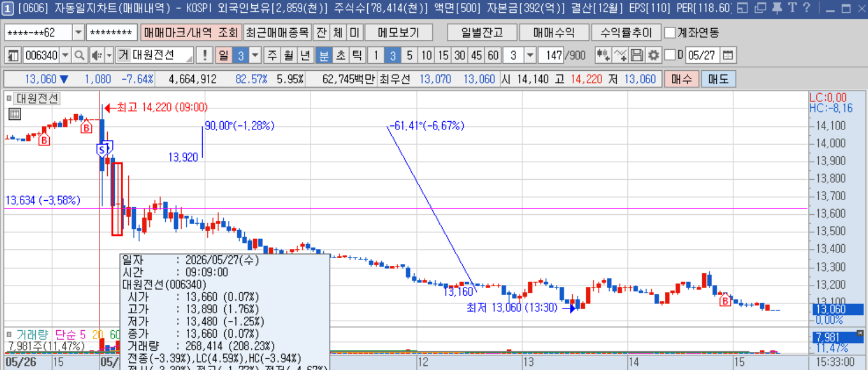
Task: Select the 15 minute interval button
Action: click(x=443, y=56)
